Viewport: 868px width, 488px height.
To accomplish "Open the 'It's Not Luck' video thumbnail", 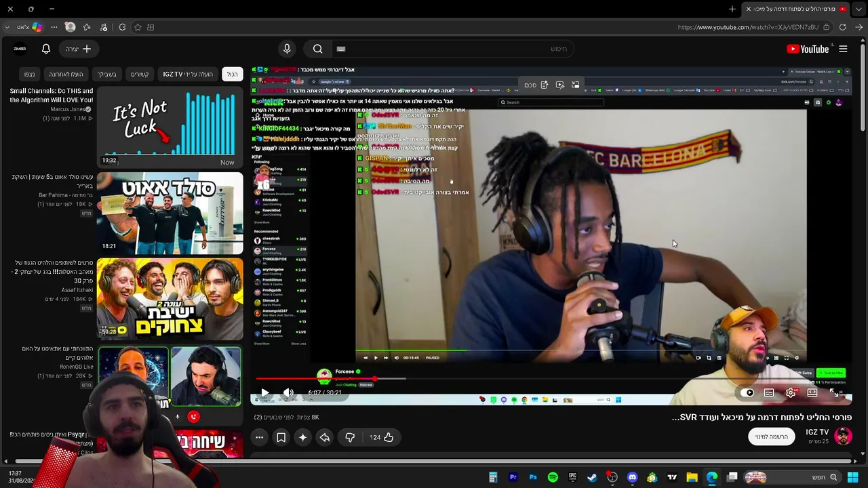I will coord(170,127).
